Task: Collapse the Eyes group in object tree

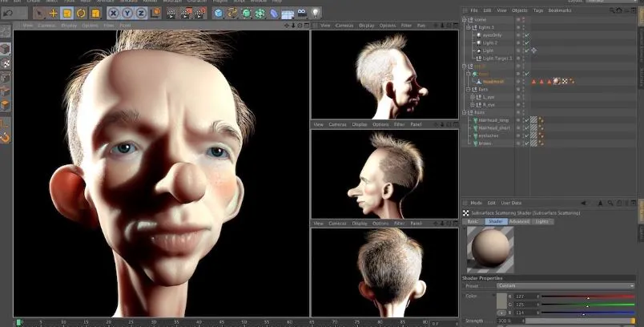Action: (x=468, y=89)
